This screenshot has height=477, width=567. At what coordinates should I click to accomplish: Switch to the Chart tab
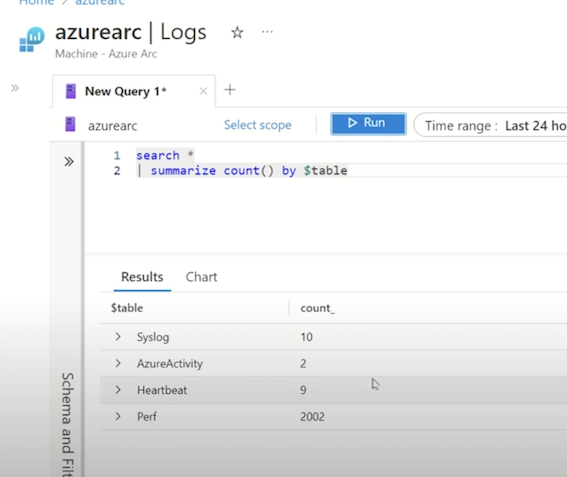point(201,277)
